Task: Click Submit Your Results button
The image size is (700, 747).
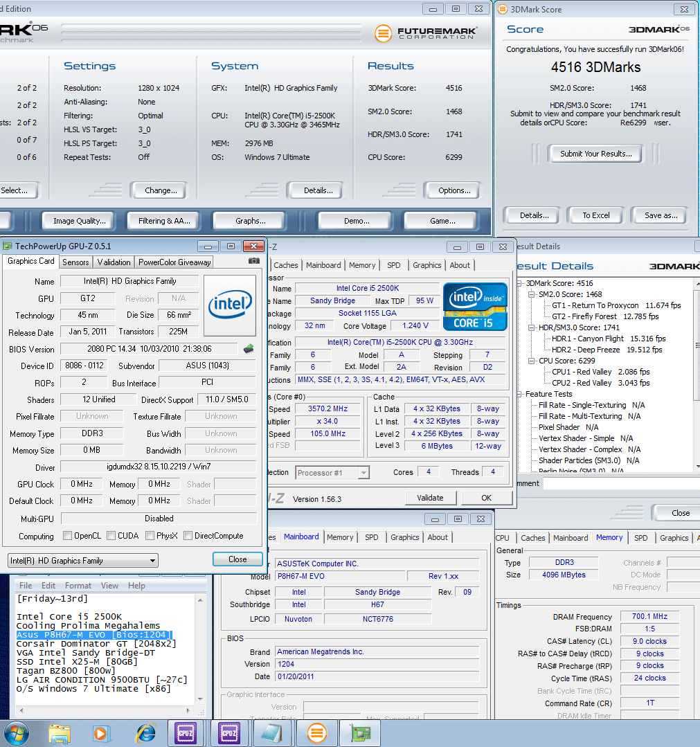Action: coord(595,154)
